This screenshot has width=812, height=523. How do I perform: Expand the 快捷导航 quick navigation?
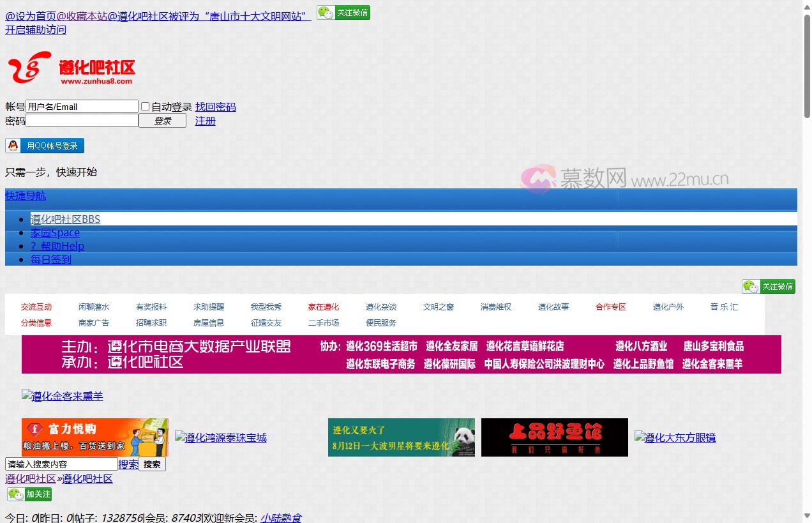coord(26,196)
